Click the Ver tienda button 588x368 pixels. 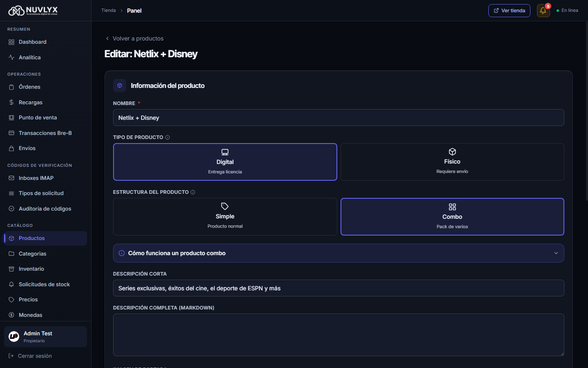(x=509, y=11)
